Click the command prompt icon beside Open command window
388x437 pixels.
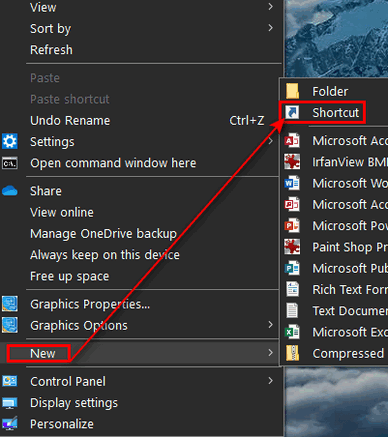coord(10,163)
